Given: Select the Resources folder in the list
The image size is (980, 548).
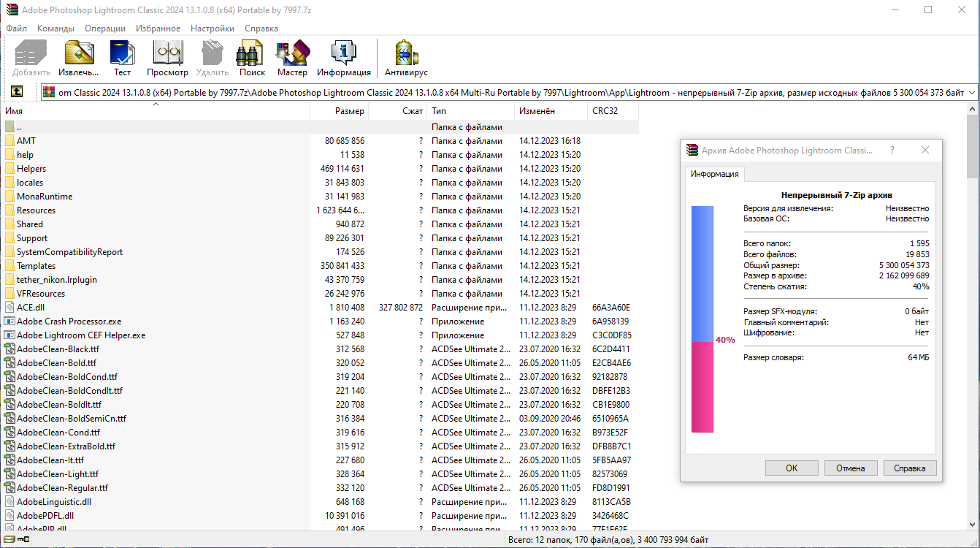Looking at the screenshot, I should [36, 210].
